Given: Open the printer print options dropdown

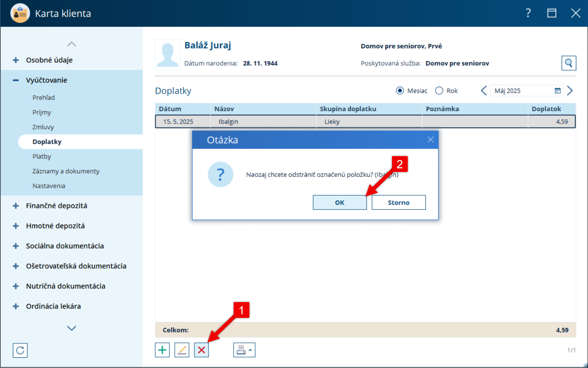Looking at the screenshot, I should click(244, 350).
